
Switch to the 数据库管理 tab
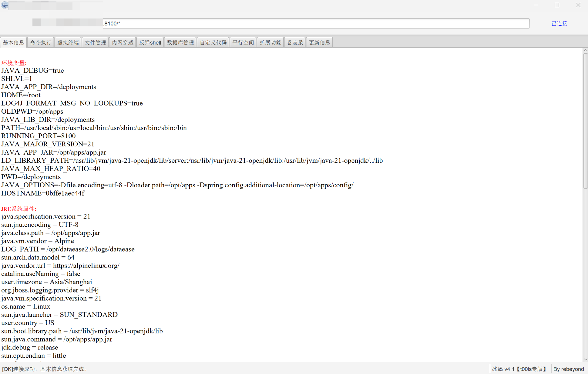[x=180, y=42]
